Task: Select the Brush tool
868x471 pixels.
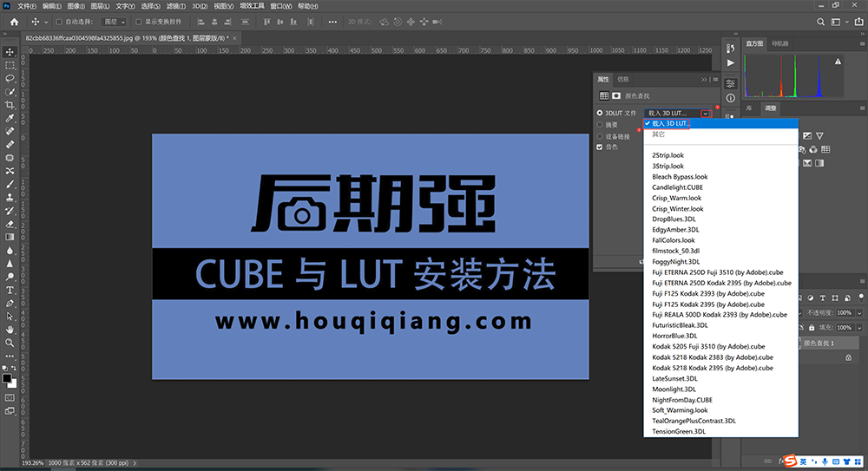Action: [10, 184]
